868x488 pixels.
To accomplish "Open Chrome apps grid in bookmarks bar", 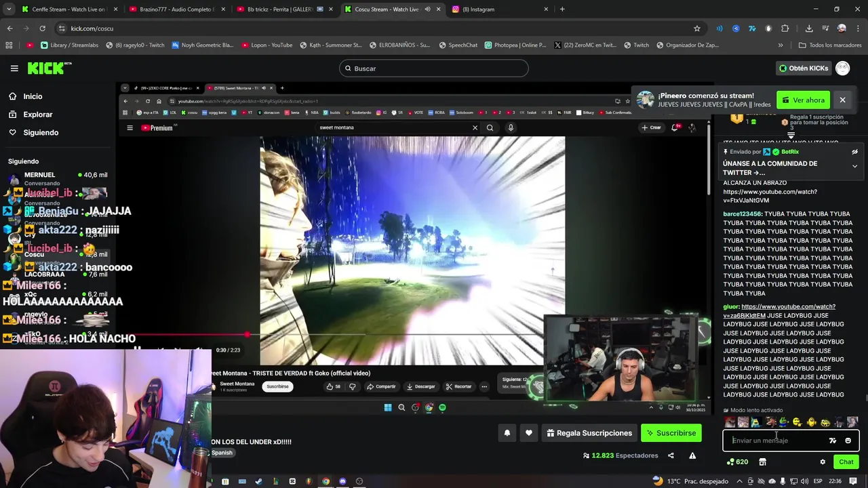I will [9, 45].
